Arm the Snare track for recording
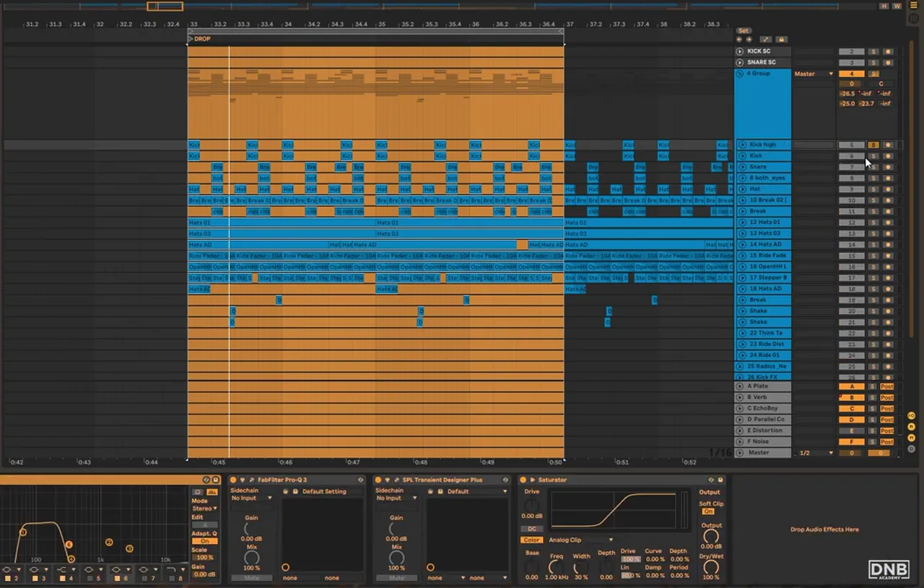Viewport: 924px width, 588px height. [888, 167]
